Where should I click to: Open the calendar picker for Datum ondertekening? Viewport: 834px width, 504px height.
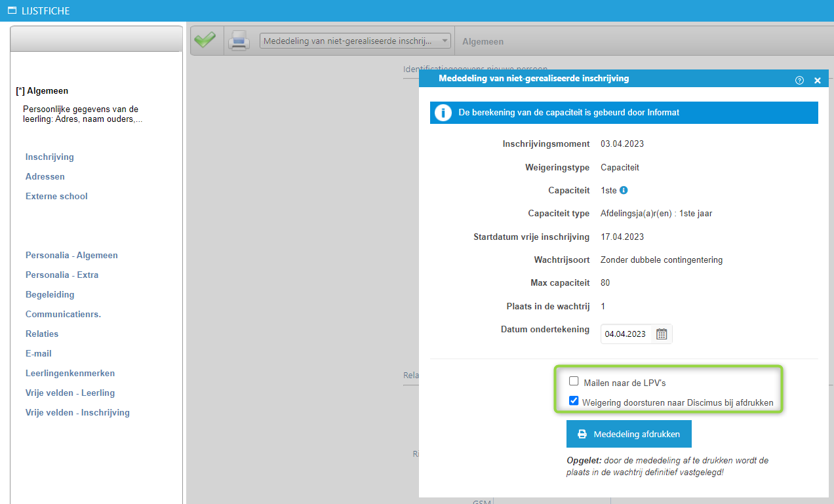tap(662, 334)
